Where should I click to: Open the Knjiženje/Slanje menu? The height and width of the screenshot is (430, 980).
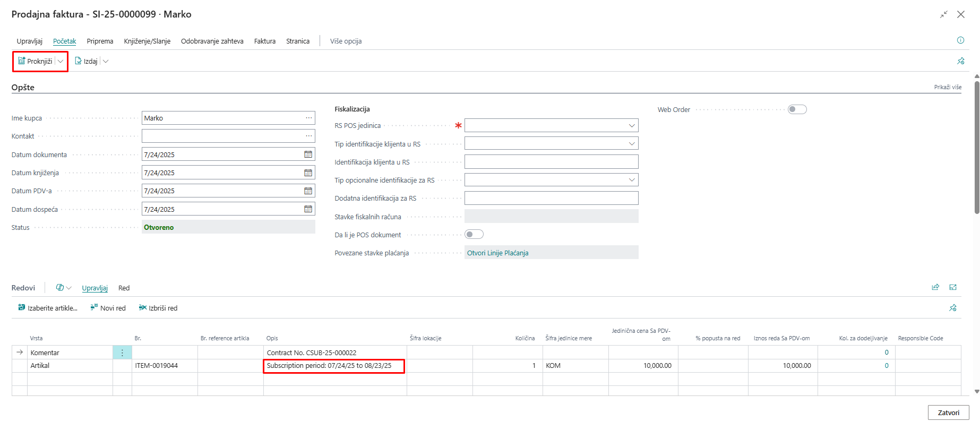pos(147,41)
